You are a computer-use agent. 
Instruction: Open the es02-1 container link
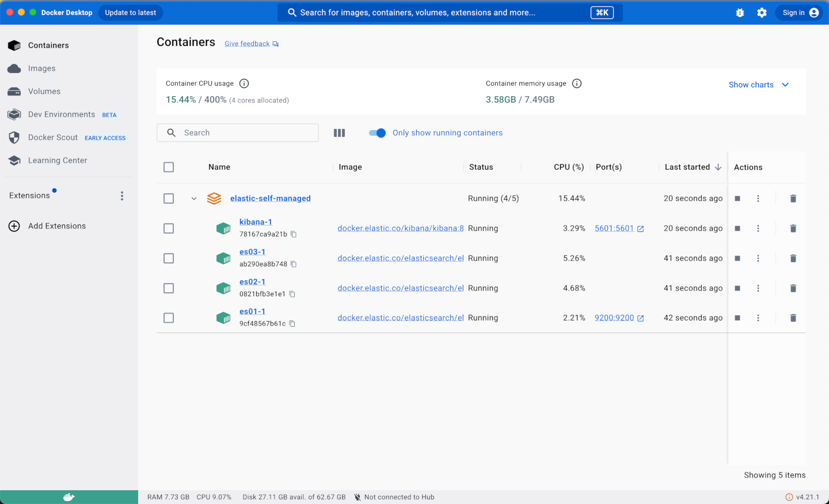(x=253, y=282)
